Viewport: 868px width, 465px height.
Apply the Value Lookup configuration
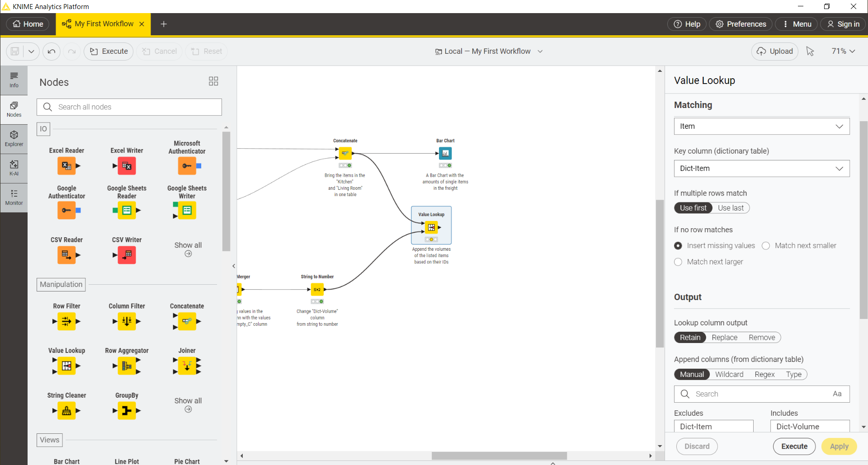[839, 446]
